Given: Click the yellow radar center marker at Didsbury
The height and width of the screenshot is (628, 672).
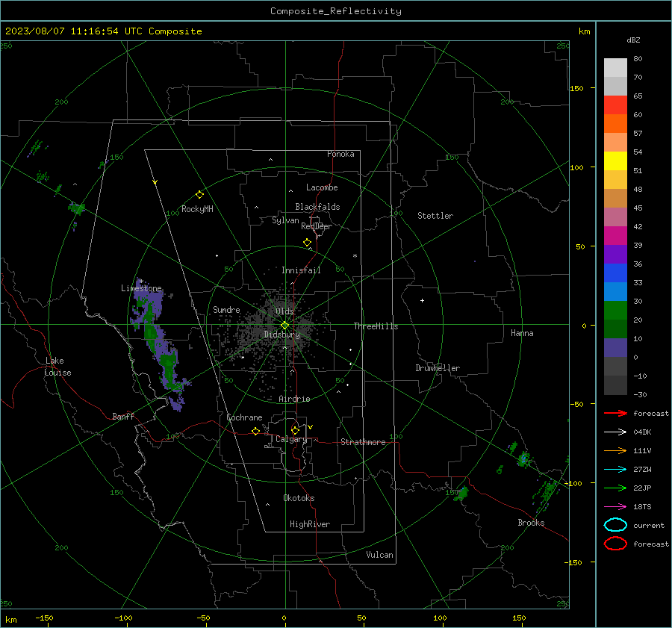Looking at the screenshot, I should (x=284, y=326).
